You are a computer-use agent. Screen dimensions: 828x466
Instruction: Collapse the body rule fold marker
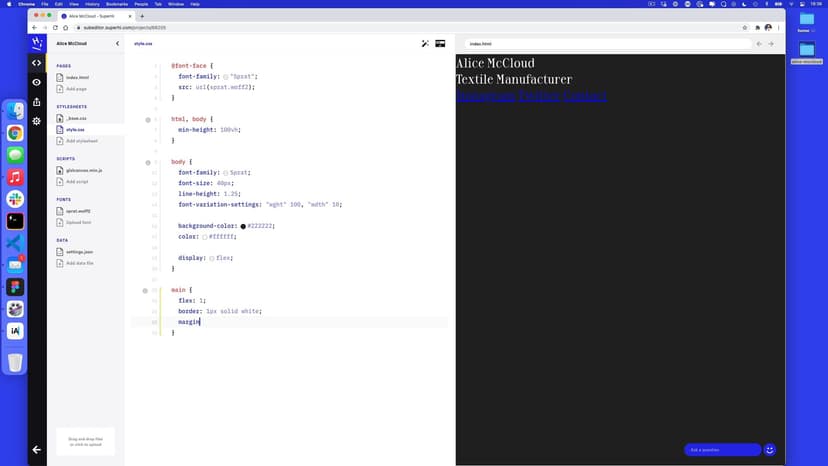click(148, 162)
